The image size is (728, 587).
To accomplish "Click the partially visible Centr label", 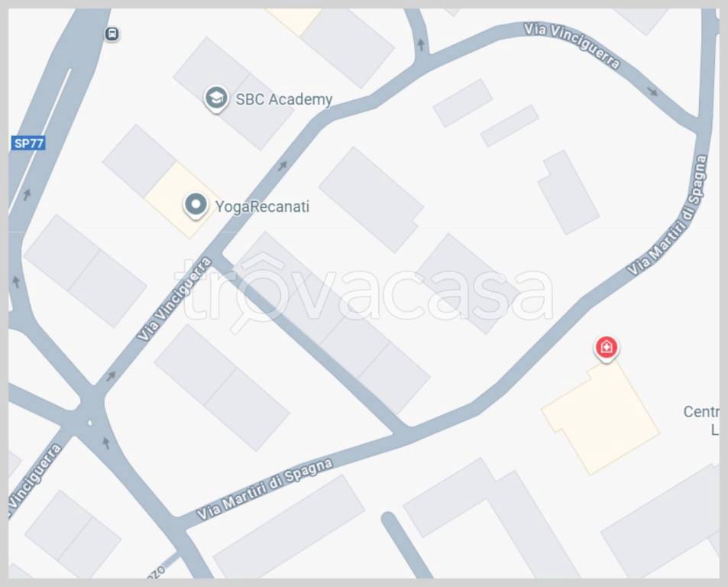I will click(700, 412).
